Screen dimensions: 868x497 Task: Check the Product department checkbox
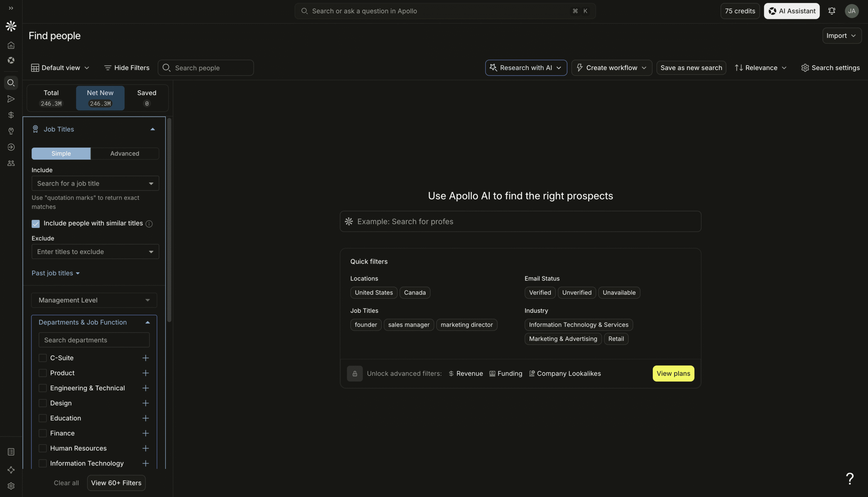click(x=42, y=373)
